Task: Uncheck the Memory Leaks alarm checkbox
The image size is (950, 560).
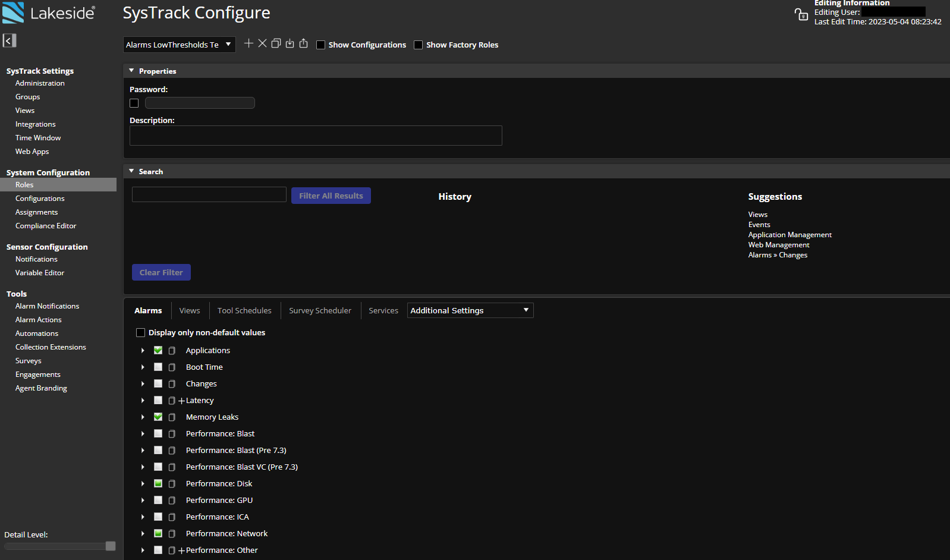Action: [x=158, y=417]
